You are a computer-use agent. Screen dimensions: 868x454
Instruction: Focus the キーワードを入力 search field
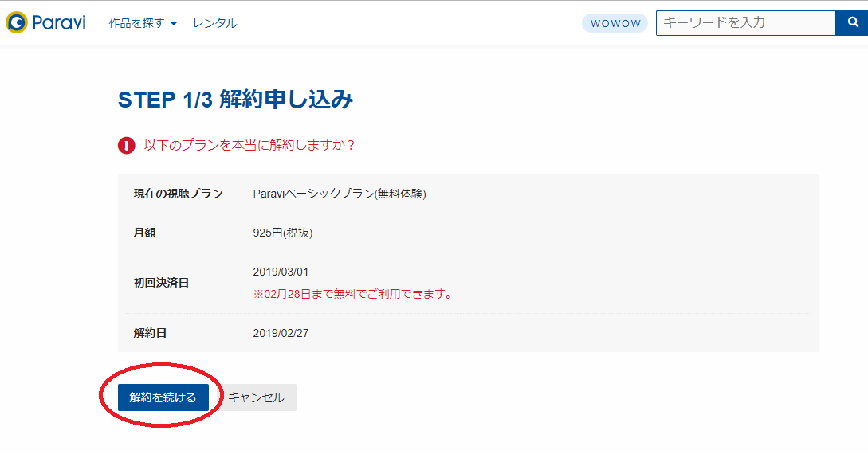coord(745,22)
